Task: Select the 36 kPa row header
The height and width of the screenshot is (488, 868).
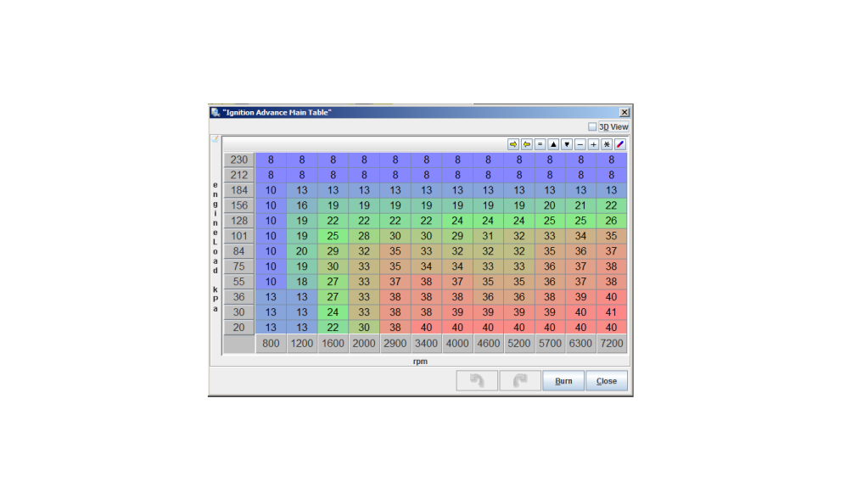Action: (239, 297)
